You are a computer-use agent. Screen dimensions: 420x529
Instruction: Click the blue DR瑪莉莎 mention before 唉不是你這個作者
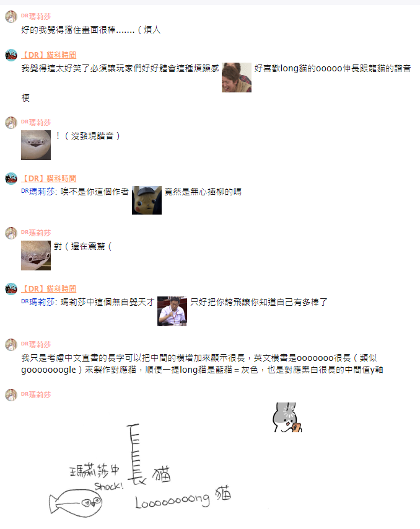click(x=38, y=192)
